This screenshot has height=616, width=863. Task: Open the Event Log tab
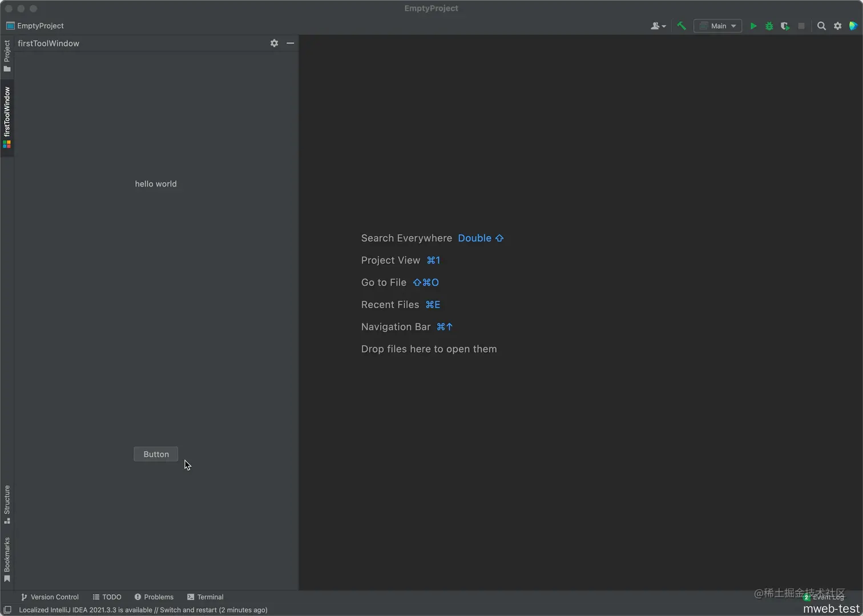[x=824, y=597]
